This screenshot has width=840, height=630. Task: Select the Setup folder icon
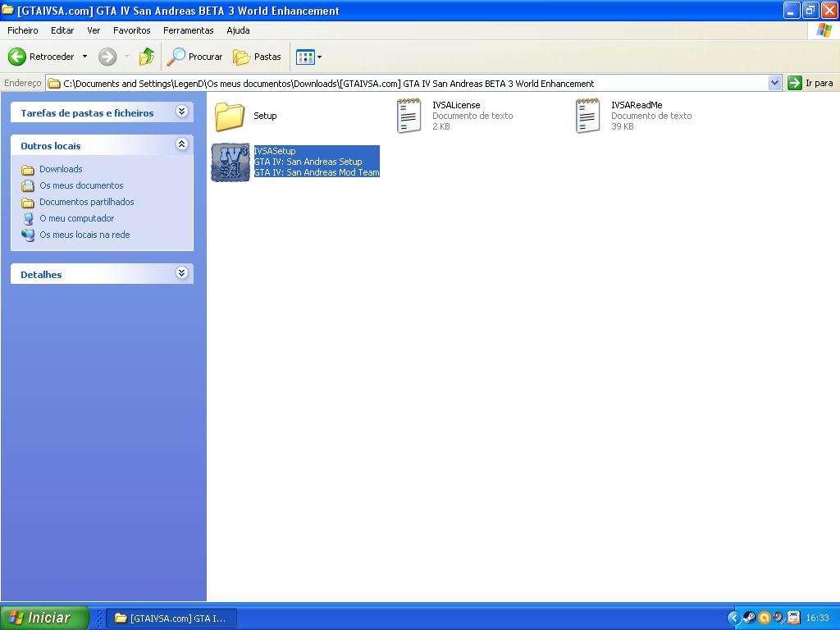[230, 116]
